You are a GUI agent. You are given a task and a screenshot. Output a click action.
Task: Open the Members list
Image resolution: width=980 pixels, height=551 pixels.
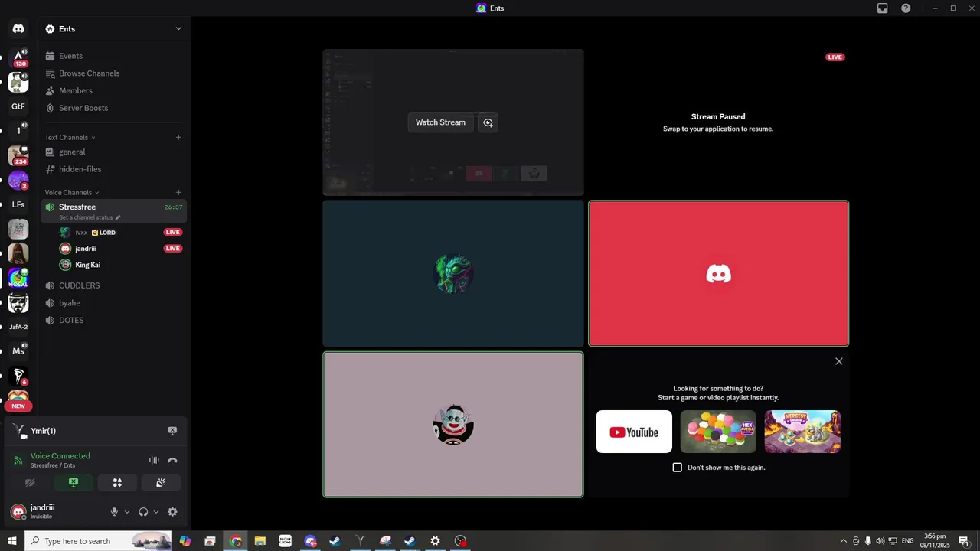point(113,90)
